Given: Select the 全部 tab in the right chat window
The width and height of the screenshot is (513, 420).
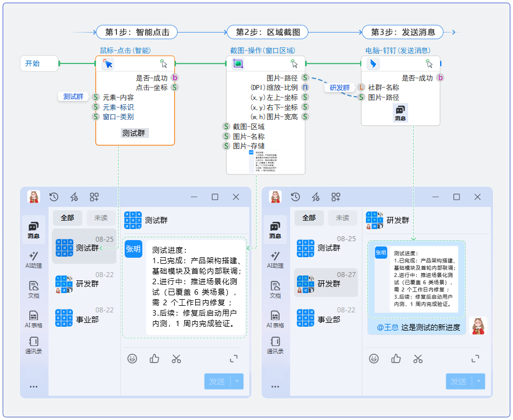Looking at the screenshot, I should (309, 218).
